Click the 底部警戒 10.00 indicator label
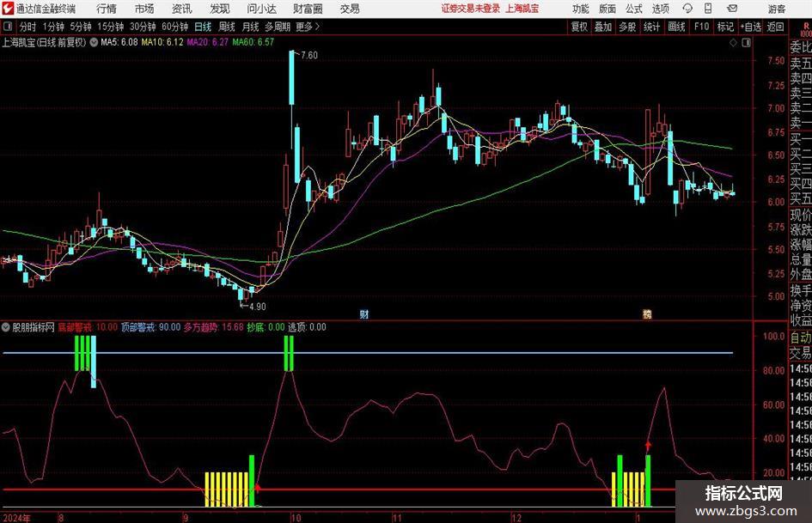Image resolution: width=812 pixels, height=523 pixels. click(88, 327)
